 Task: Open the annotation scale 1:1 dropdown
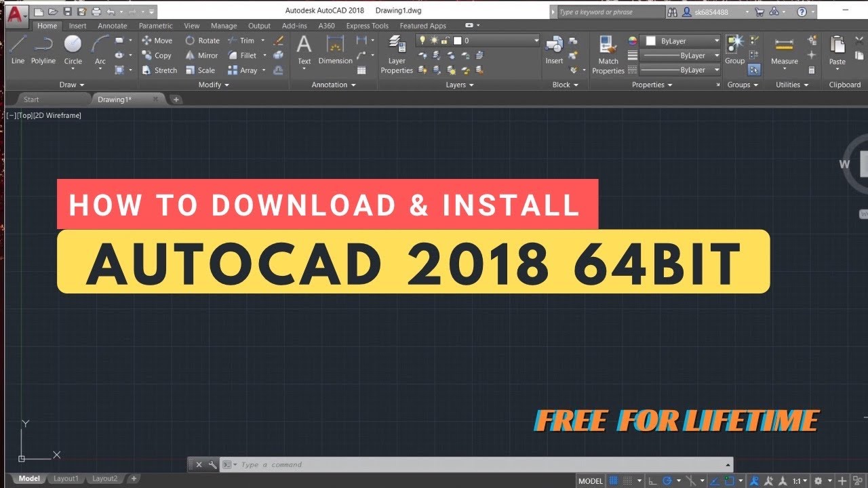click(800, 481)
